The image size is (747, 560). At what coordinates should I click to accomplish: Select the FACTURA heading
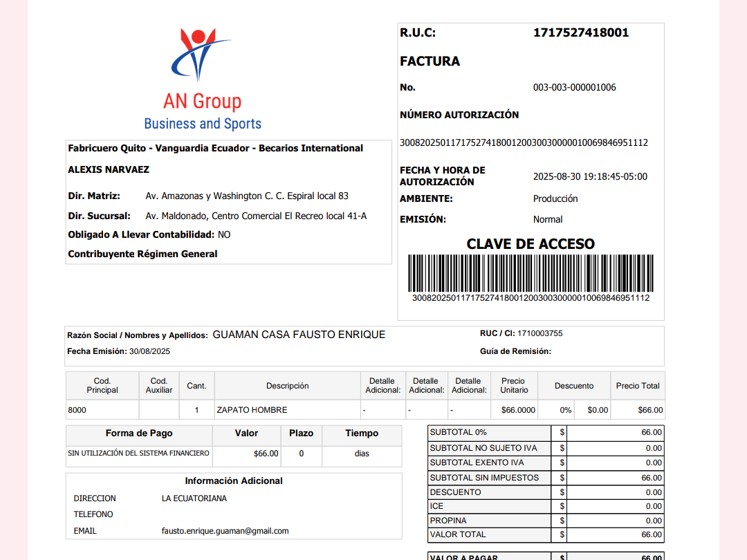(x=430, y=61)
